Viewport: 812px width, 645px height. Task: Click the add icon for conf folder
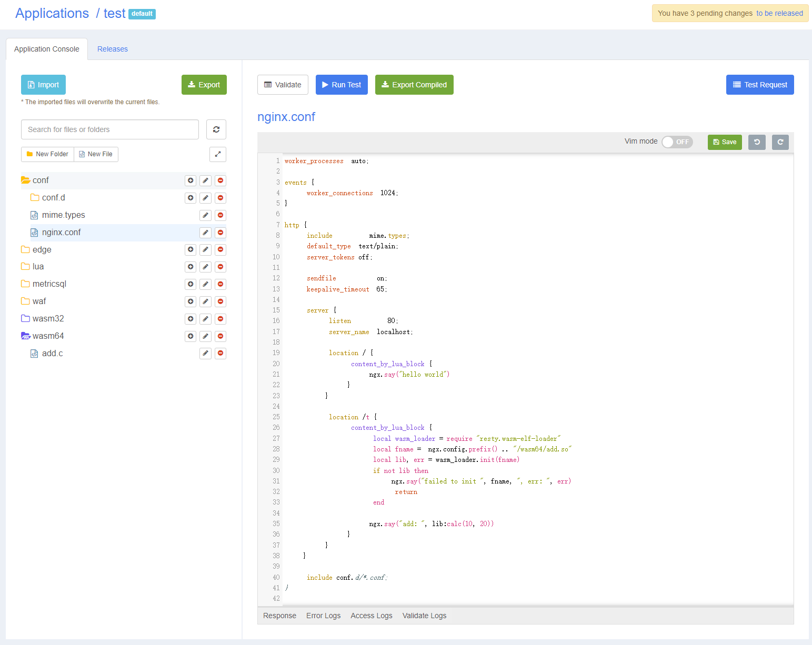191,180
